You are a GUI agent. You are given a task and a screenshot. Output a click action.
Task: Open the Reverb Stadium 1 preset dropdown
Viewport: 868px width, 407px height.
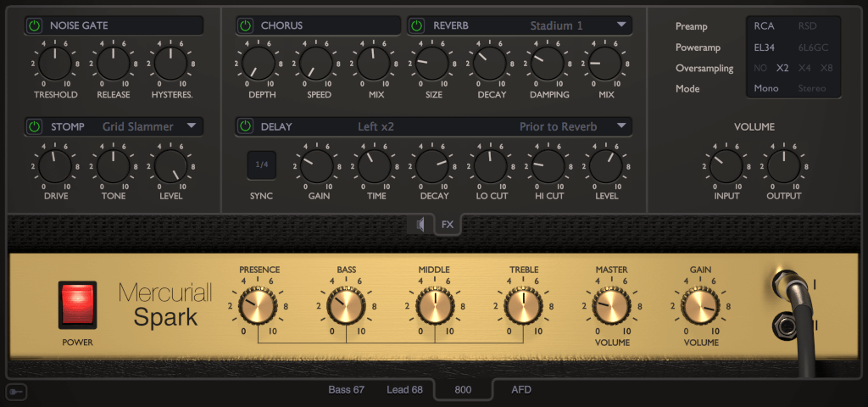621,25
